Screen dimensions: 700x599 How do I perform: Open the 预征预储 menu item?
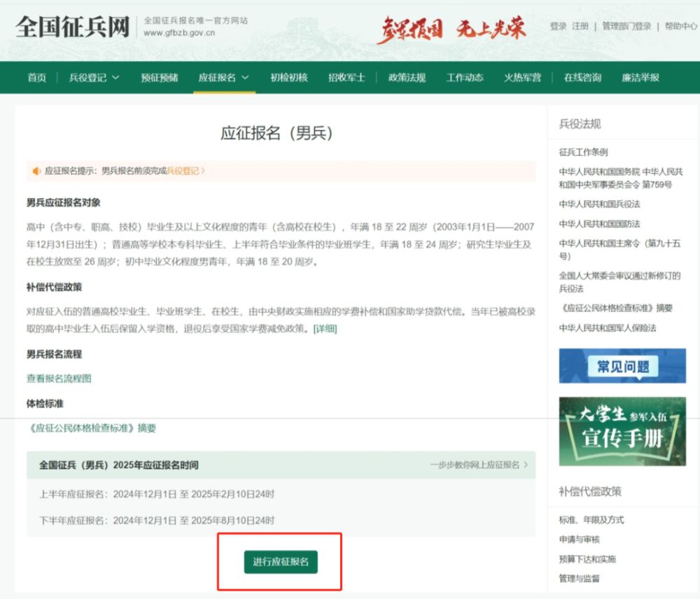160,78
